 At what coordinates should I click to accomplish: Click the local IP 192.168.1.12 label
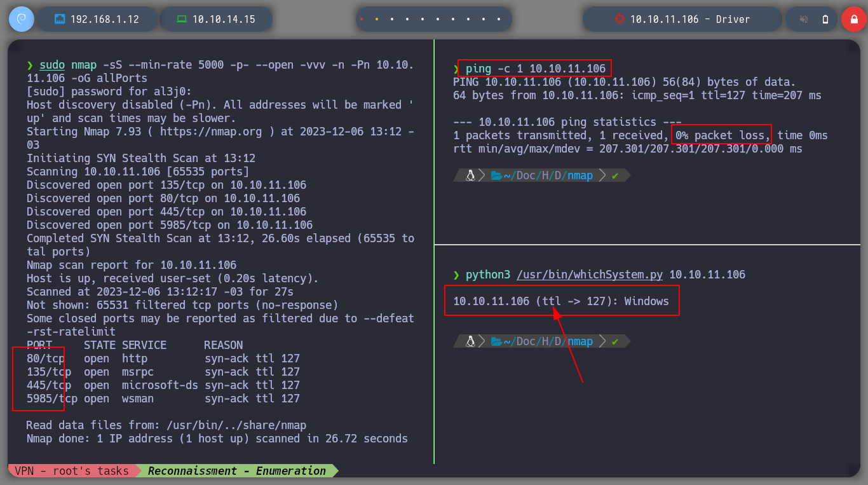pyautogui.click(x=105, y=19)
